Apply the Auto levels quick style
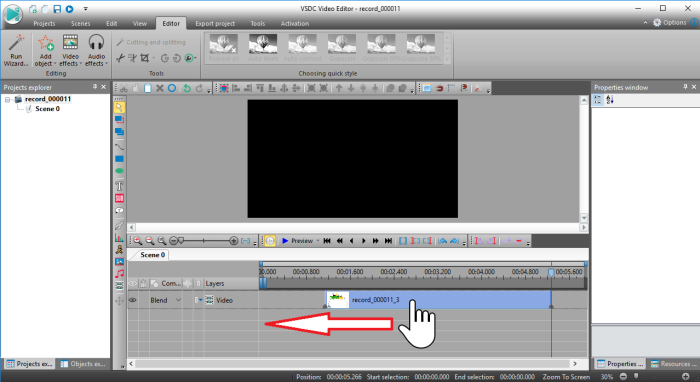The height and width of the screenshot is (382, 700). pyautogui.click(x=263, y=48)
